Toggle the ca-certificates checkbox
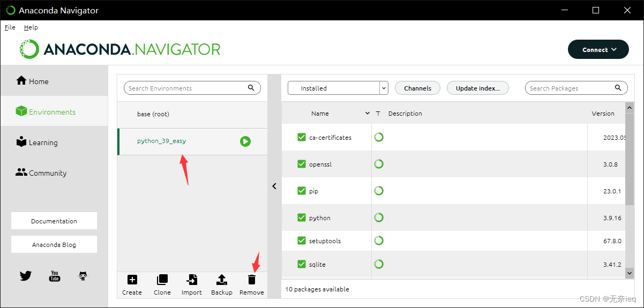 click(302, 137)
